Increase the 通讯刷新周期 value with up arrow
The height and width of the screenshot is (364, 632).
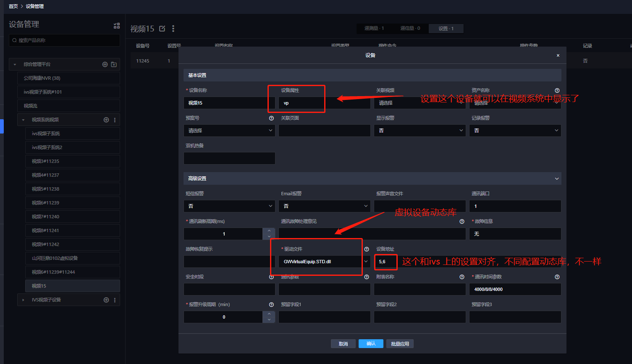(269, 231)
